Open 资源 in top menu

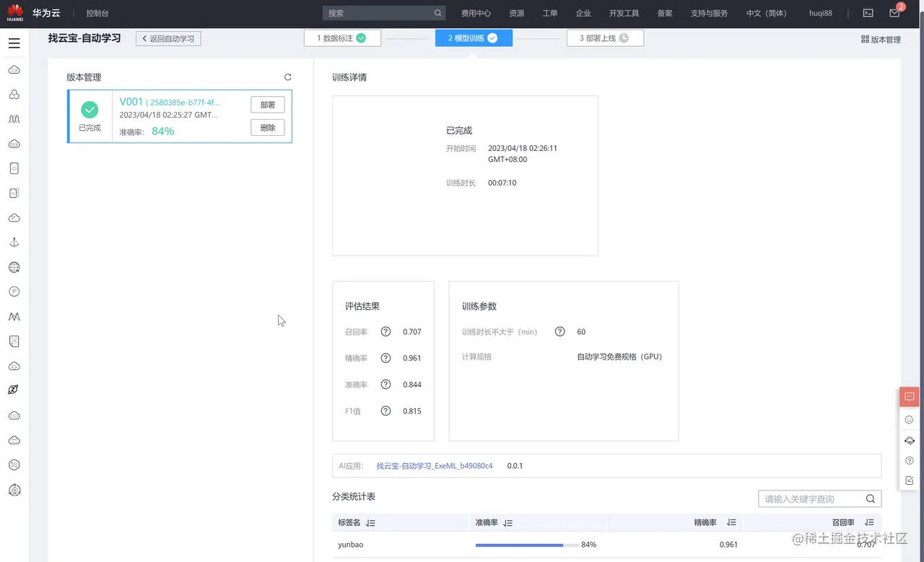click(x=516, y=13)
